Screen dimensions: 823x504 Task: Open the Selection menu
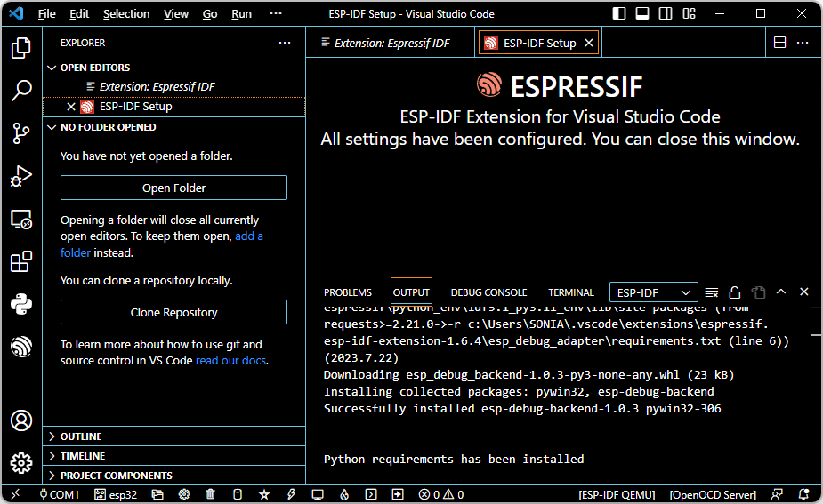[x=126, y=13]
